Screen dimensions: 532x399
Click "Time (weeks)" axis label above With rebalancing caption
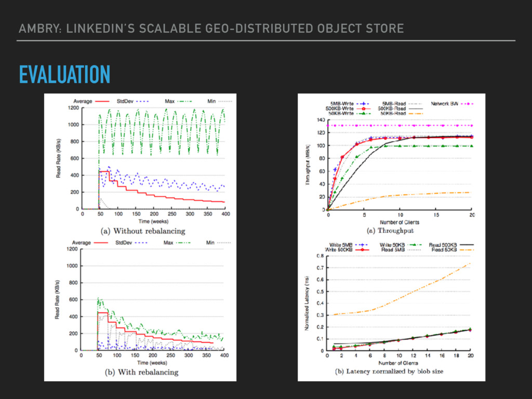click(x=152, y=363)
